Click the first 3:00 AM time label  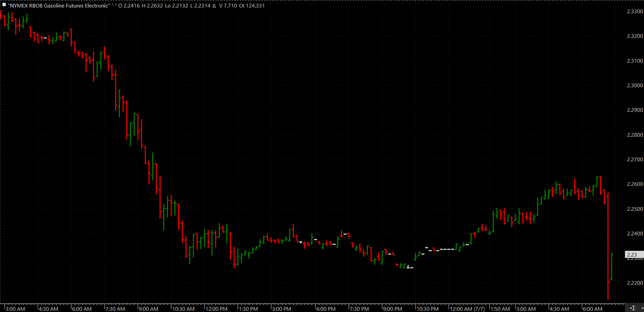pyautogui.click(x=15, y=309)
